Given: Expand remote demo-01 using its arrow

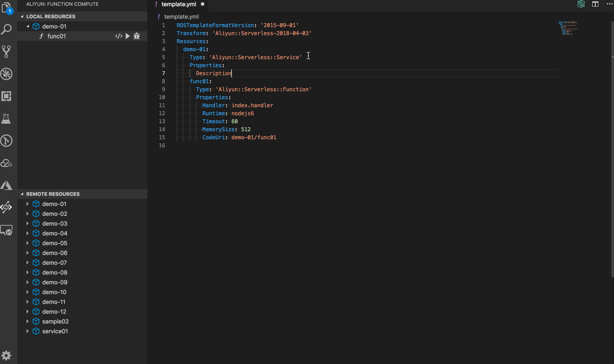Looking at the screenshot, I should pyautogui.click(x=28, y=204).
